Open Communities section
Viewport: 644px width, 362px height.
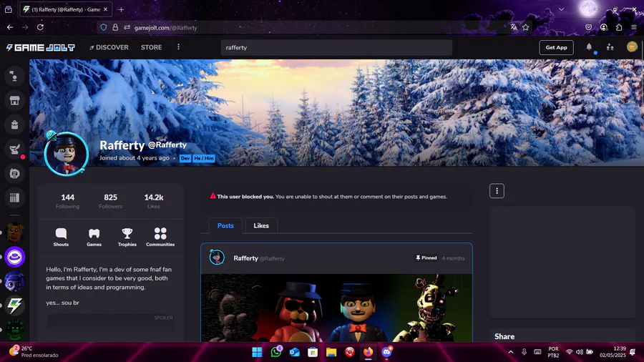coord(160,238)
